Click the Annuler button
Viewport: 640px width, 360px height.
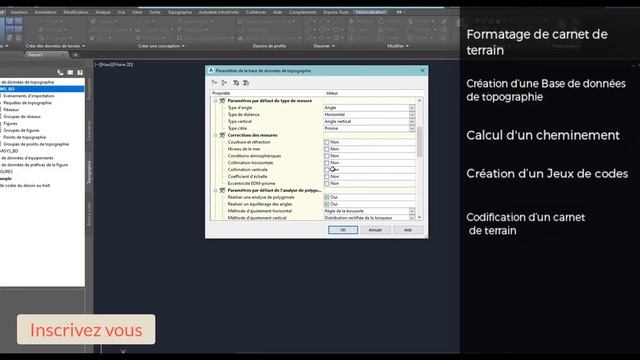pyautogui.click(x=375, y=230)
